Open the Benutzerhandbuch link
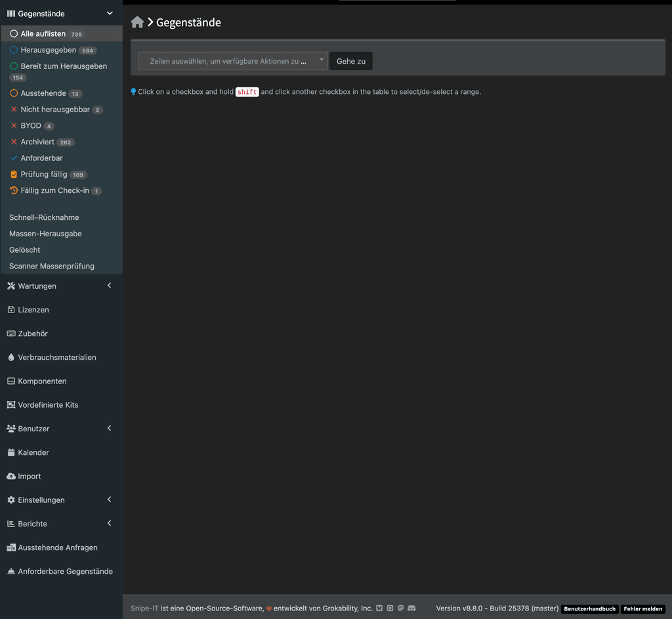 tap(589, 608)
